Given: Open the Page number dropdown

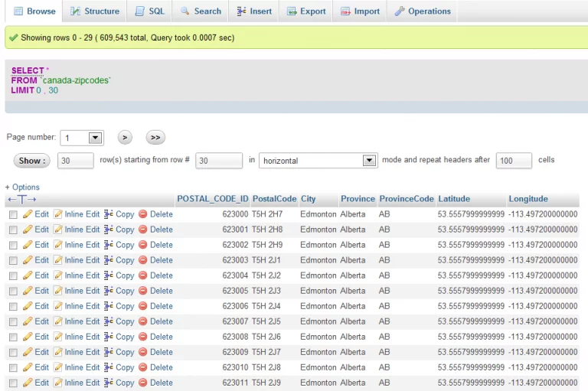Looking at the screenshot, I should click(82, 138).
